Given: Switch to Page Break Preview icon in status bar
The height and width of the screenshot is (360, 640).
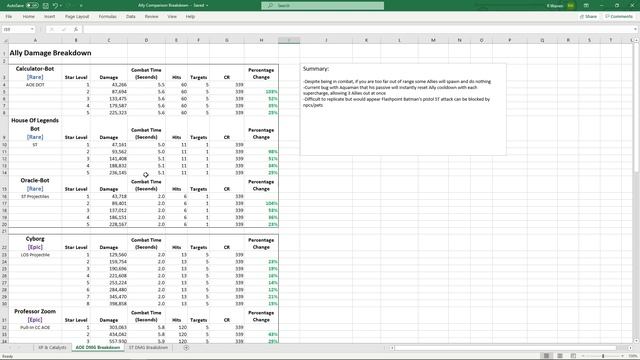Looking at the screenshot, I should click(x=573, y=356).
